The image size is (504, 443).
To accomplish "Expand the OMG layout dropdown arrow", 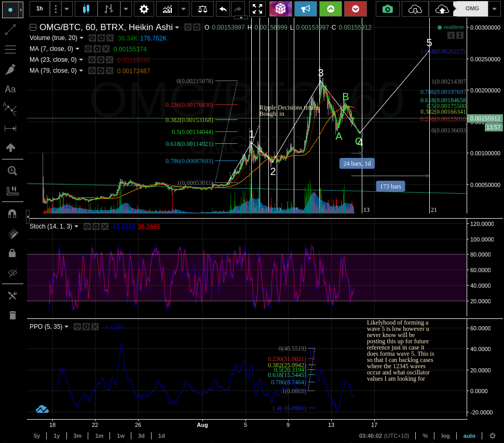I will tap(494, 9).
